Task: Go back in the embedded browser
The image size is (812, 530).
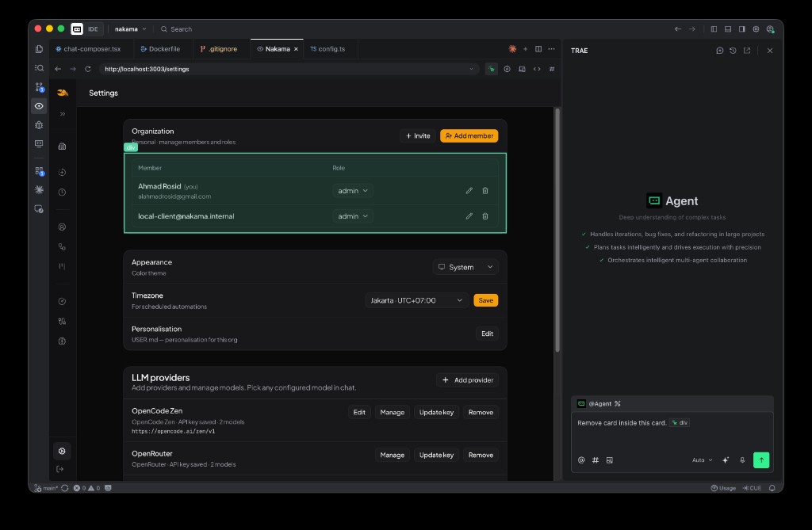Action: coord(58,69)
